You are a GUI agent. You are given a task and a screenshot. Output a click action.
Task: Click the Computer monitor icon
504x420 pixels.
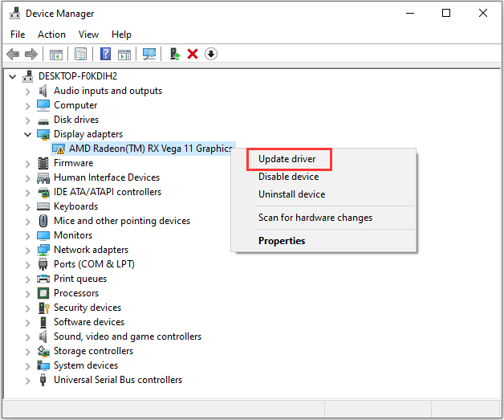tap(43, 105)
